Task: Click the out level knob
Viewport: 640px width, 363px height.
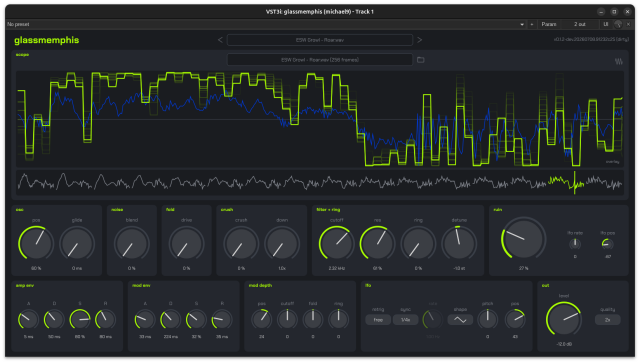Action: 564,319
